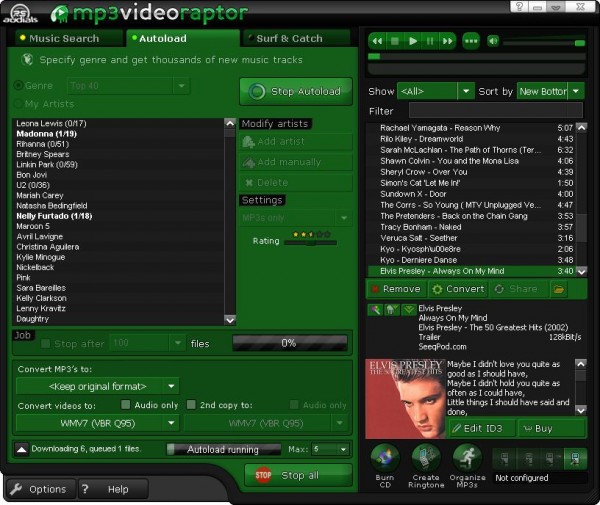Open the Stop after 100 files dropdown
This screenshot has height=505, width=600.
pos(178,343)
